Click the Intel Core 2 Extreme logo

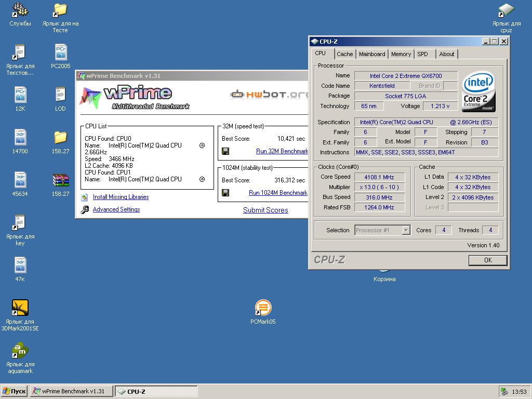(478, 91)
